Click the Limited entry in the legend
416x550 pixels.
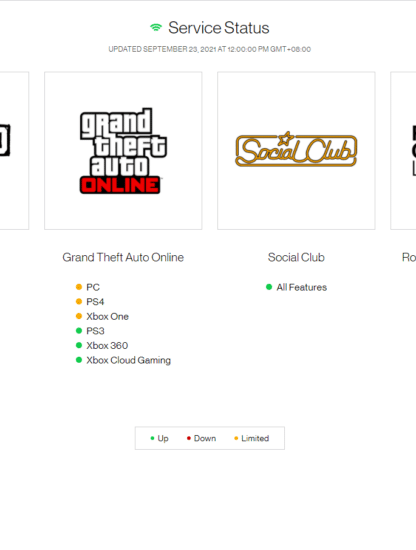(251, 438)
